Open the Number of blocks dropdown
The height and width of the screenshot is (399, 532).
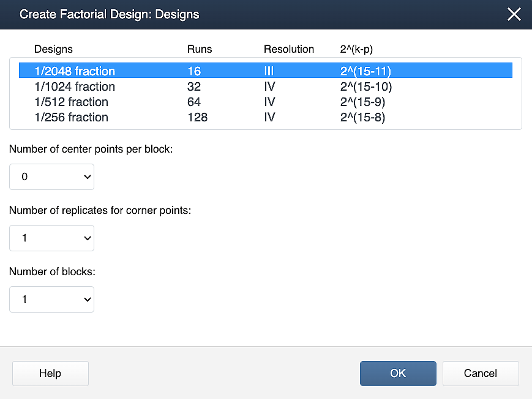pyautogui.click(x=51, y=299)
